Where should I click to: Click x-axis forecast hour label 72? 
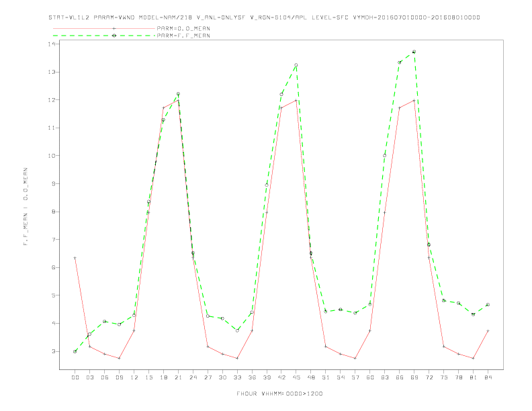click(429, 377)
